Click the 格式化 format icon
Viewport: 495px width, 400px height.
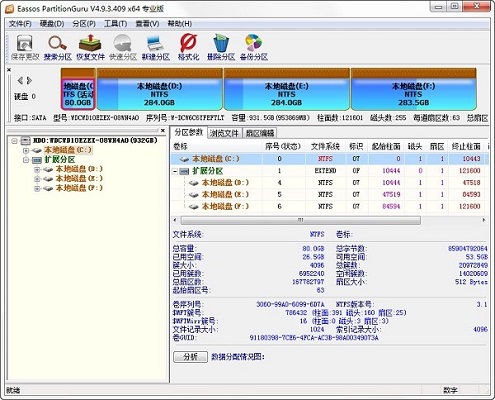point(188,47)
